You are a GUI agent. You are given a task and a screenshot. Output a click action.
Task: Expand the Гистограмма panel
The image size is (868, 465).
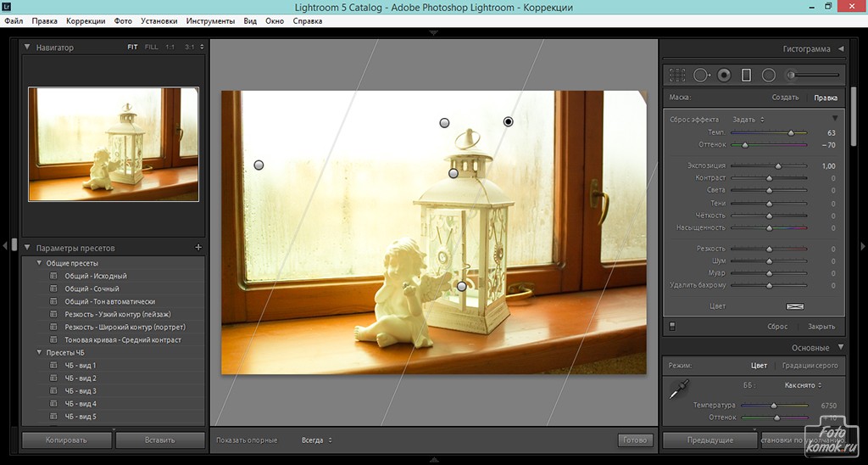(841, 48)
